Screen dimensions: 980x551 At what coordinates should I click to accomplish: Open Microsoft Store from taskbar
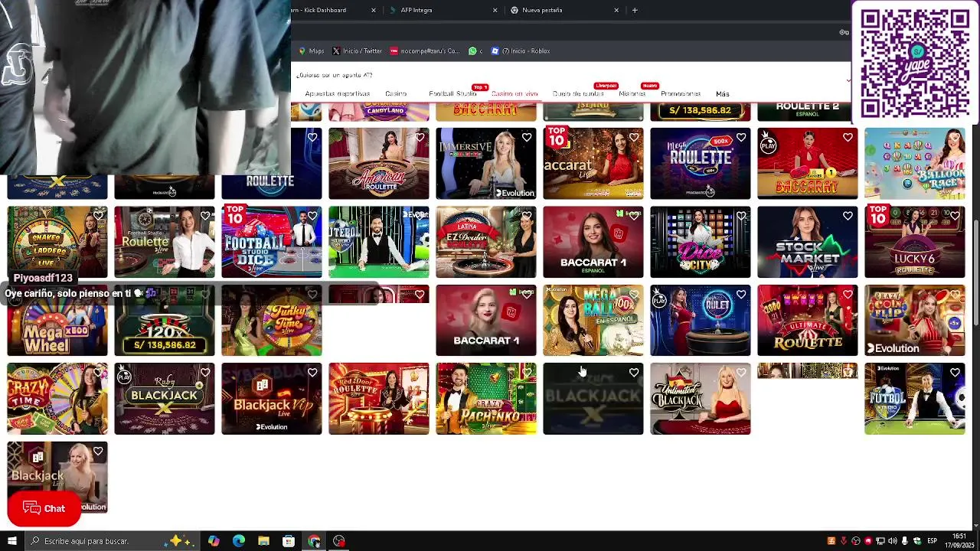289,541
